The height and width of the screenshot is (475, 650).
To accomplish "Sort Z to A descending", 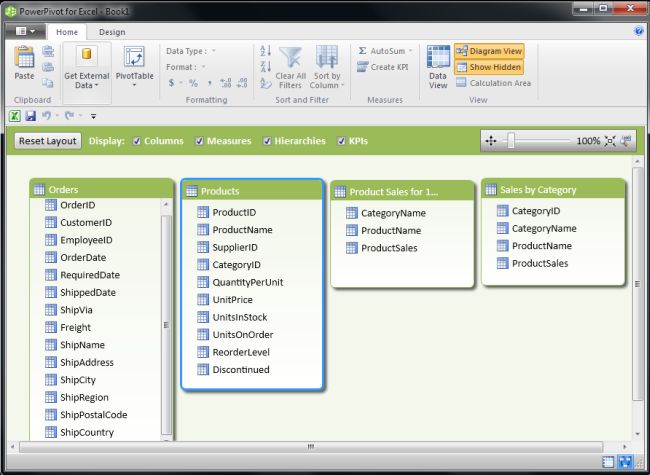I will [265, 66].
